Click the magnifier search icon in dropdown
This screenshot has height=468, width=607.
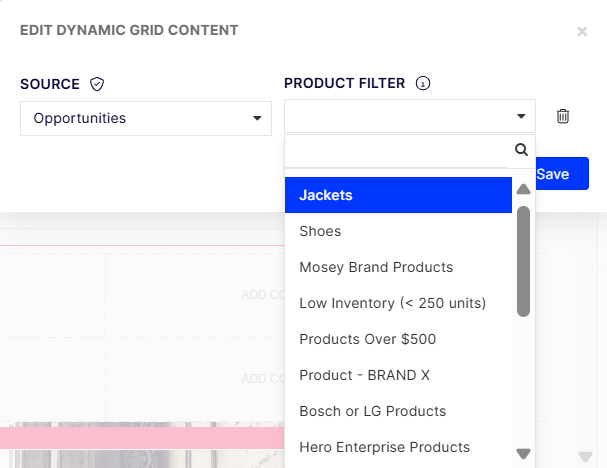pos(521,149)
